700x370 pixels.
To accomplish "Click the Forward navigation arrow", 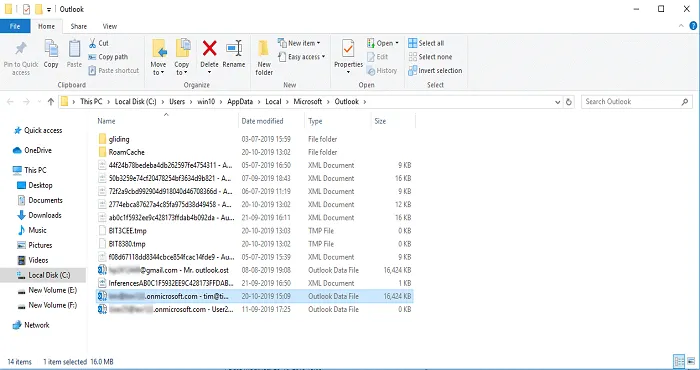I will tap(26, 102).
